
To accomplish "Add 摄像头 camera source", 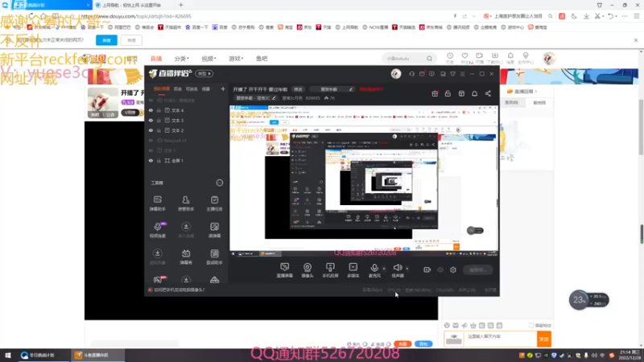I will point(308,270).
